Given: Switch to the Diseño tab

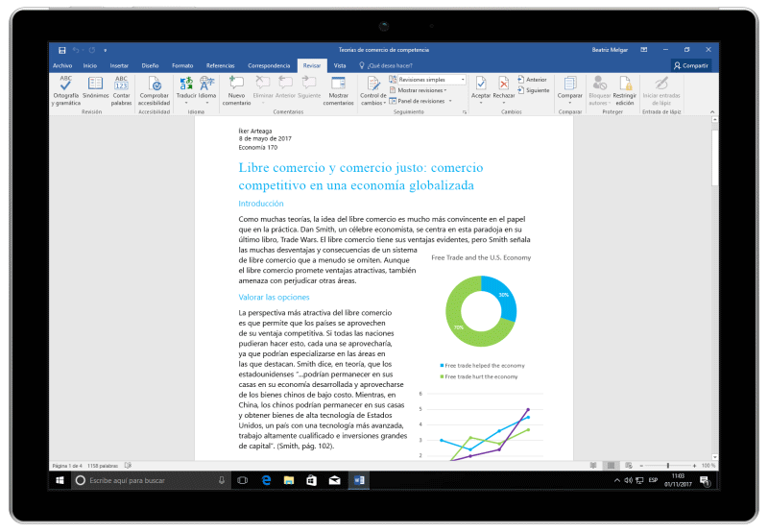Looking at the screenshot, I should [151, 65].
